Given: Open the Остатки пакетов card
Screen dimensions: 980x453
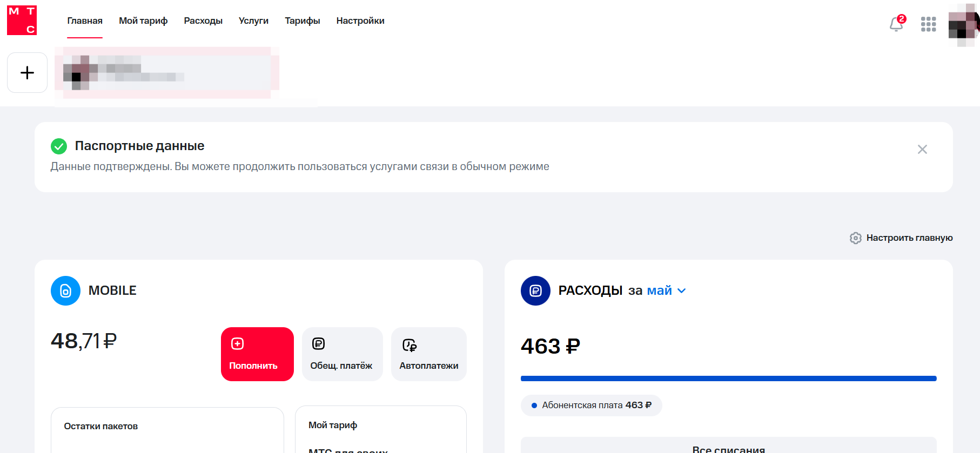Looking at the screenshot, I should pos(167,430).
